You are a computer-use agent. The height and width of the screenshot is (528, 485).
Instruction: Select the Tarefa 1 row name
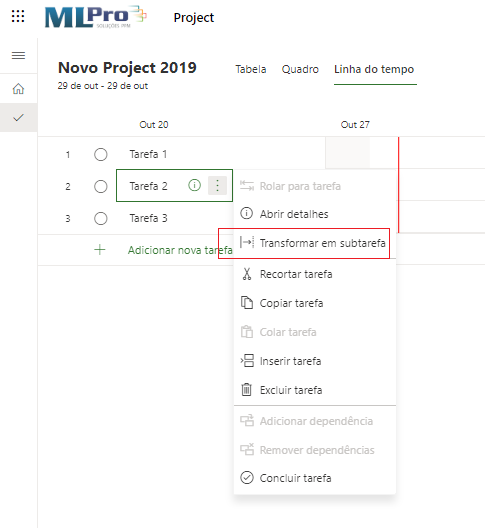[148, 154]
